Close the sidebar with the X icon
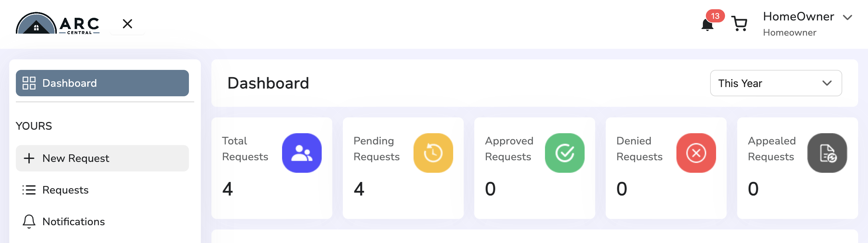The image size is (868, 243). pyautogui.click(x=127, y=24)
